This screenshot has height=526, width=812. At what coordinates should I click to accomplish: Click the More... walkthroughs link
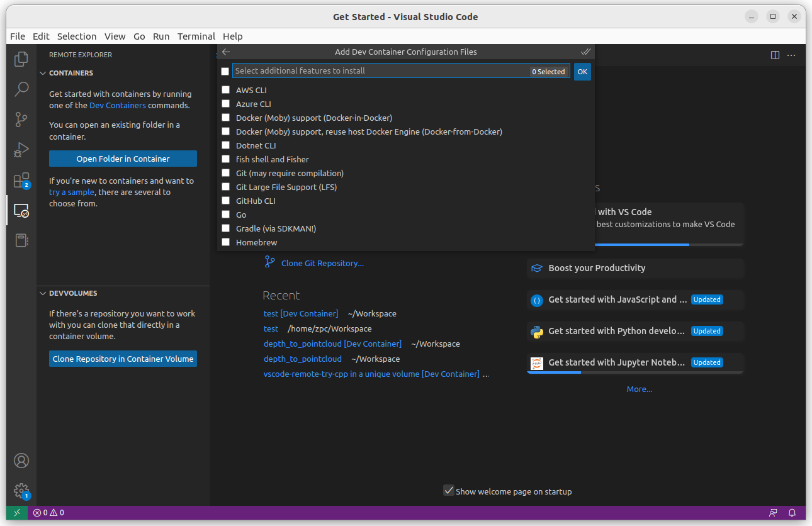click(640, 389)
